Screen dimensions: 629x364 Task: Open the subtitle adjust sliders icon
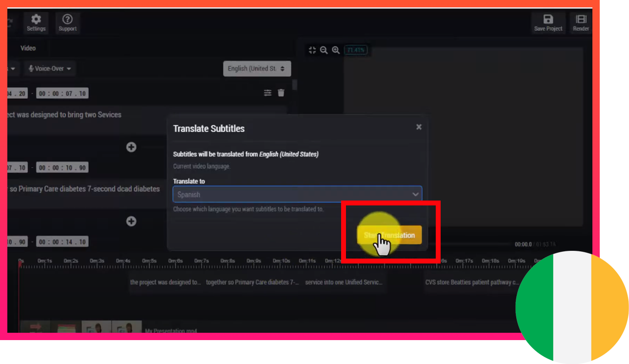(x=267, y=93)
